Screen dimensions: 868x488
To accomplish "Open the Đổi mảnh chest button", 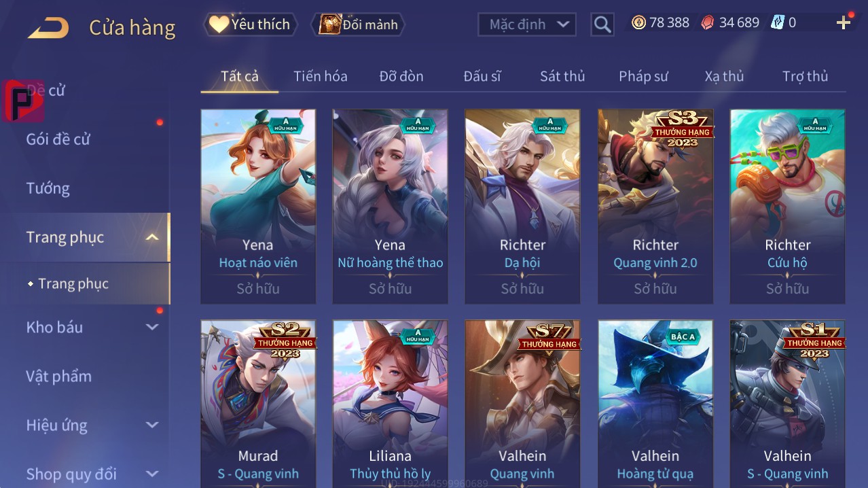I will point(358,24).
